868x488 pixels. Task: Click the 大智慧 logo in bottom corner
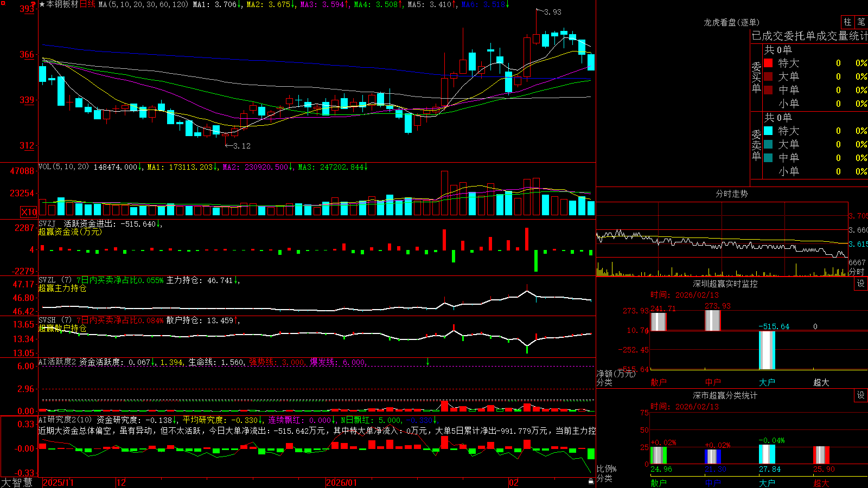click(x=17, y=483)
